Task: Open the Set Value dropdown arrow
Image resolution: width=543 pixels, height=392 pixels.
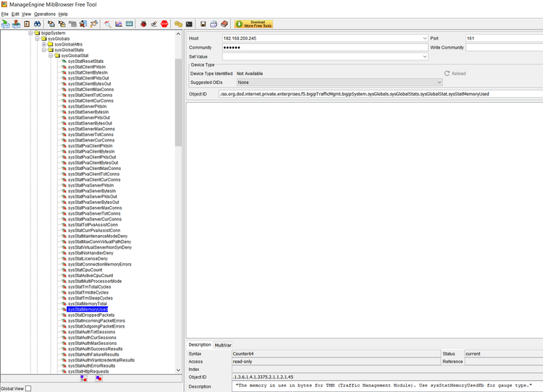Action: click(x=424, y=56)
